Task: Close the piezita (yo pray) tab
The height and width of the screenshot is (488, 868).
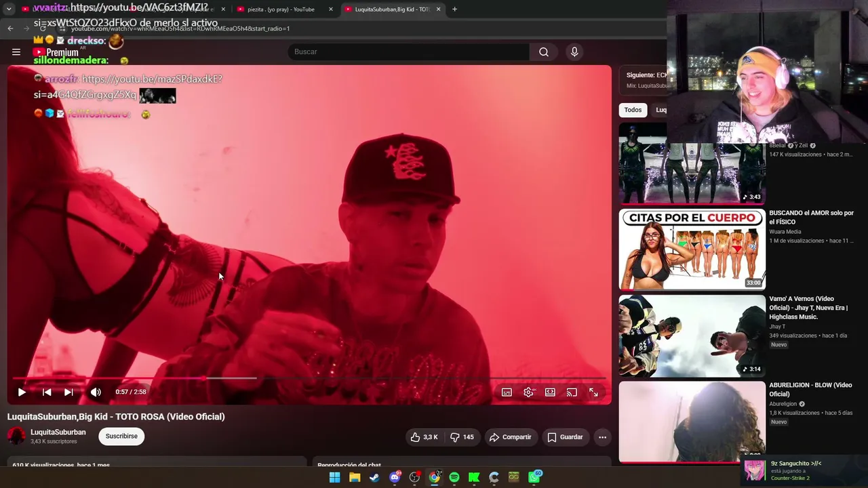Action: [x=331, y=9]
